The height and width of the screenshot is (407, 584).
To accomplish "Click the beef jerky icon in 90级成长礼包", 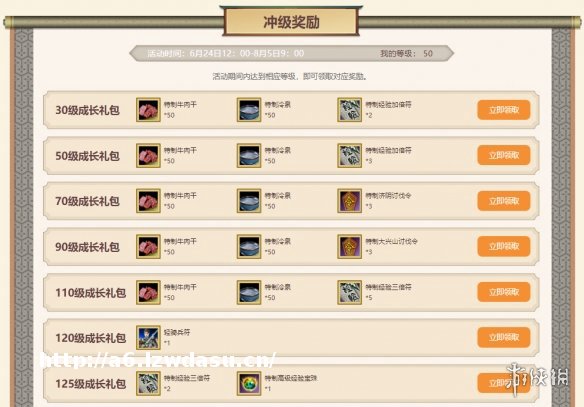I will point(148,247).
